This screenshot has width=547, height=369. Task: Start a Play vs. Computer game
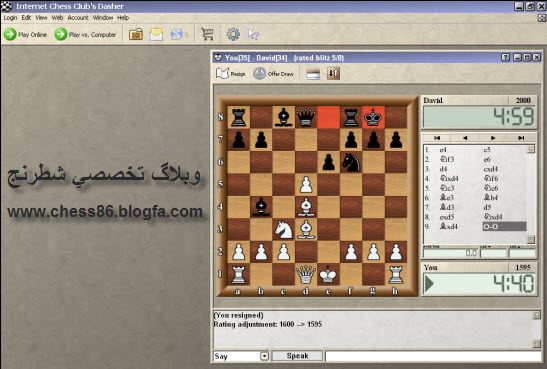click(x=85, y=34)
